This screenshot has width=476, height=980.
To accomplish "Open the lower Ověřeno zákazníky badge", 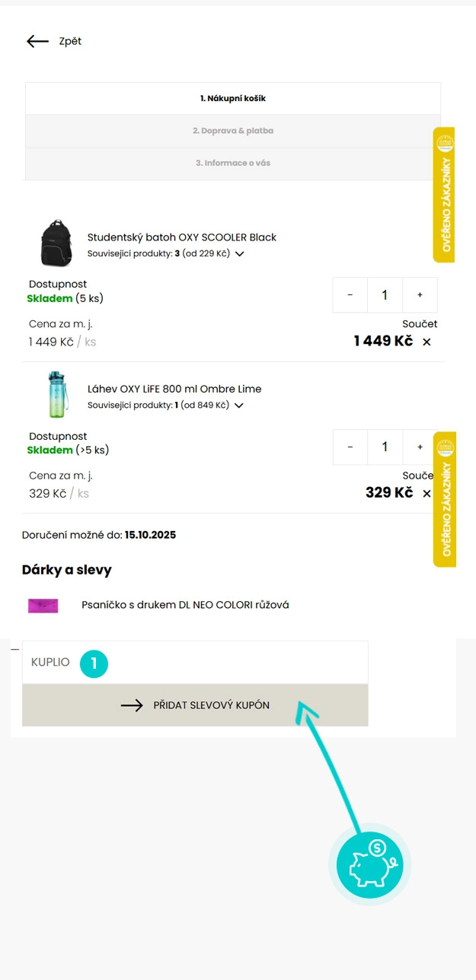I will tap(445, 500).
